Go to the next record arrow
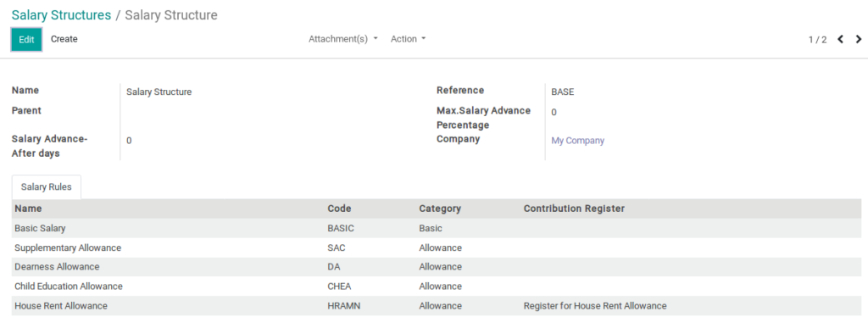This screenshot has width=868, height=317. click(859, 39)
